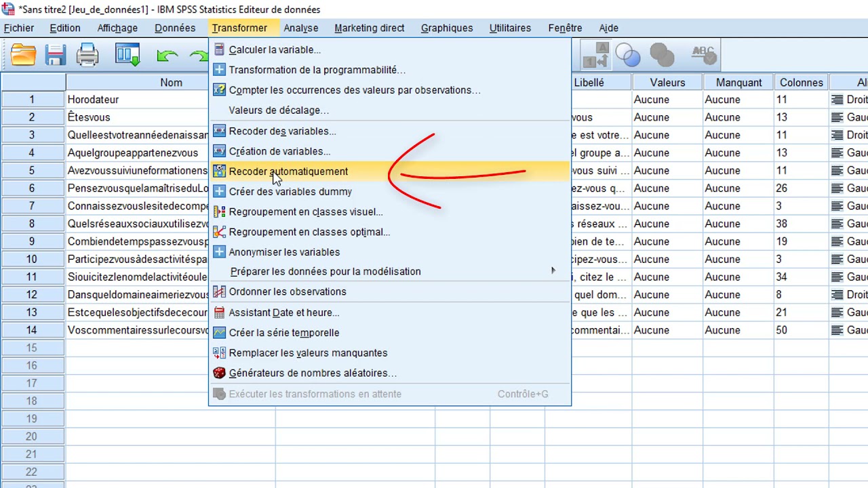Open Compter les occurrences des valeurs par observations

click(x=389, y=90)
